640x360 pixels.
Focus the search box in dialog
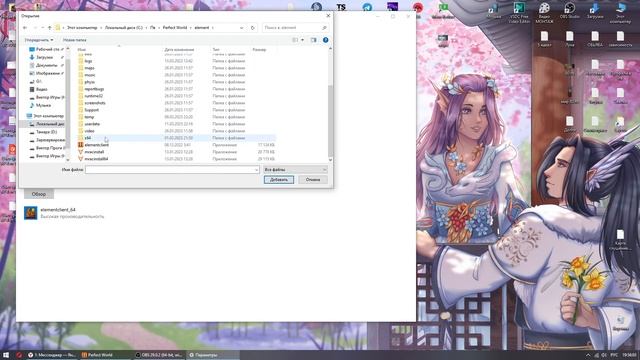click(x=295, y=28)
